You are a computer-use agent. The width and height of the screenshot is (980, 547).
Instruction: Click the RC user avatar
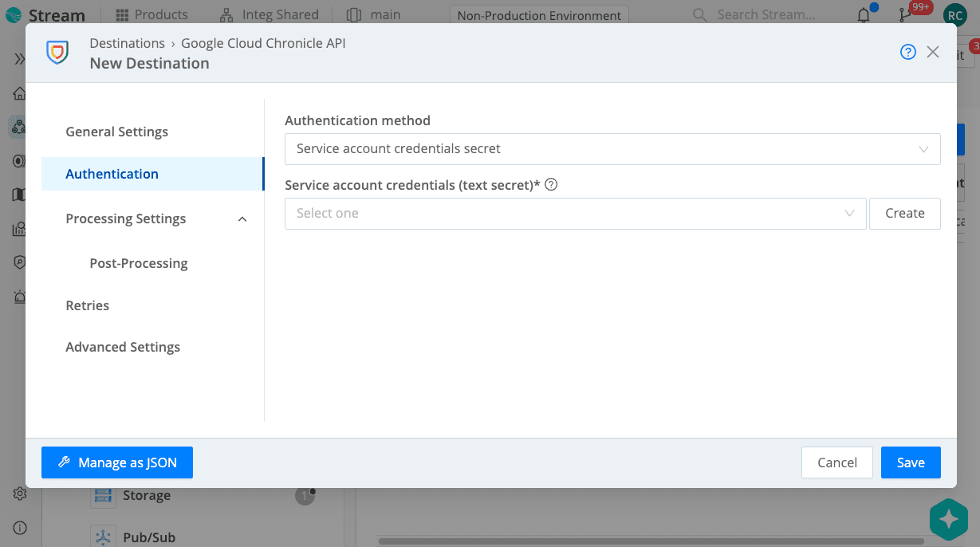click(954, 14)
